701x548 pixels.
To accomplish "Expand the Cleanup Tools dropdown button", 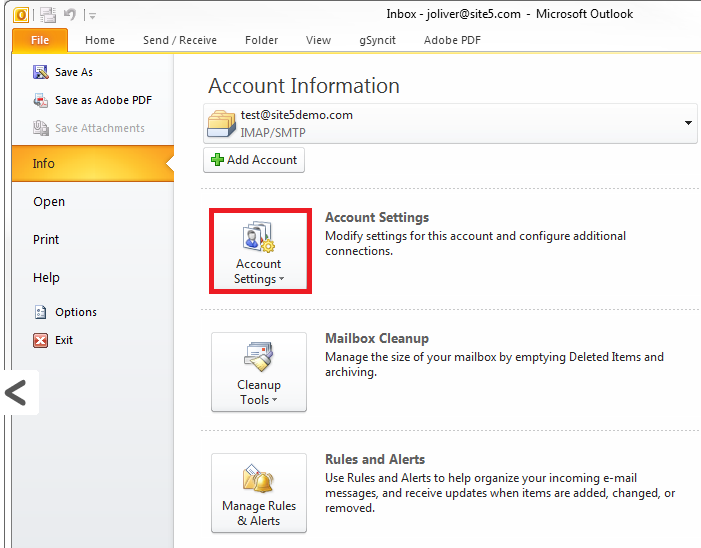I will [258, 372].
